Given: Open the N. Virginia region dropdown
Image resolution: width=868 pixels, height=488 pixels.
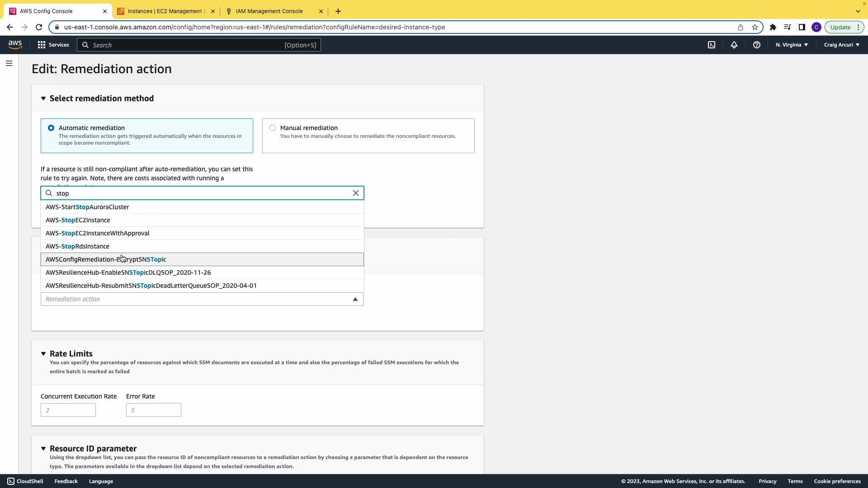Looking at the screenshot, I should [792, 45].
